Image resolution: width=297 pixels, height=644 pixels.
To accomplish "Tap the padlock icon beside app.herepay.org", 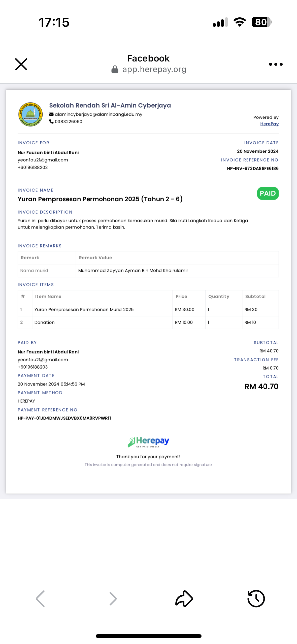I will tap(115, 69).
